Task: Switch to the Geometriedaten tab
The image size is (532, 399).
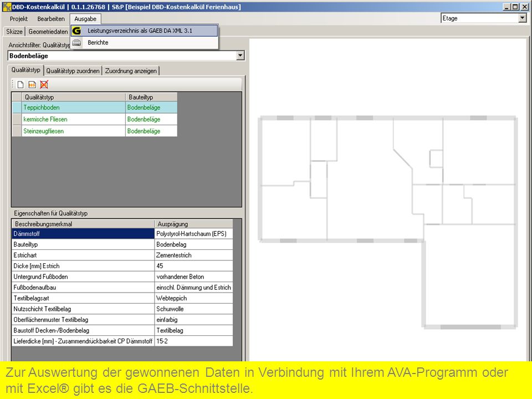Action: tap(48, 32)
